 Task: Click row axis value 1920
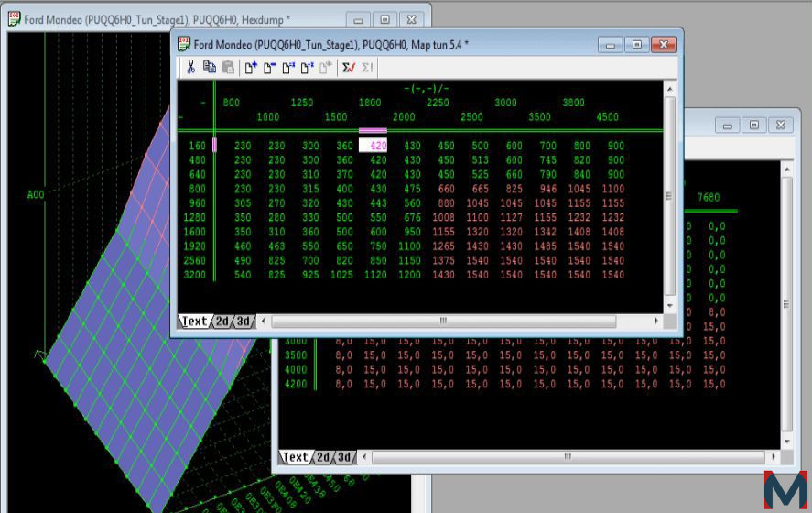coord(194,246)
